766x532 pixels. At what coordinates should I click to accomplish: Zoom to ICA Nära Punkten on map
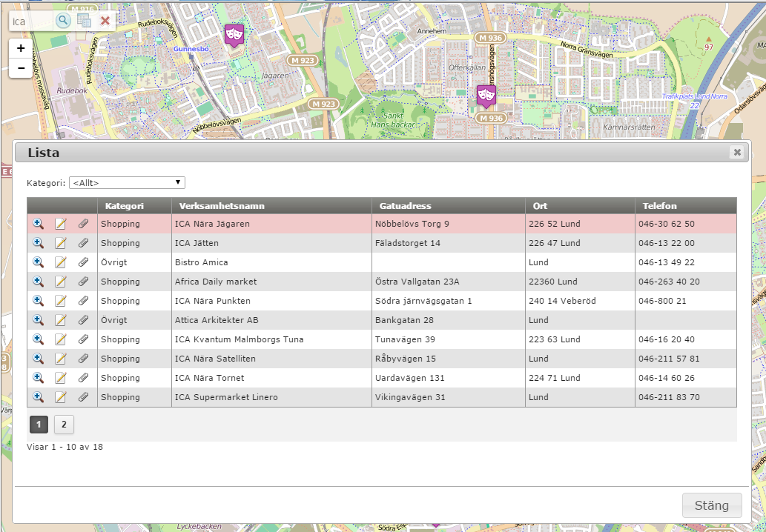(x=38, y=301)
